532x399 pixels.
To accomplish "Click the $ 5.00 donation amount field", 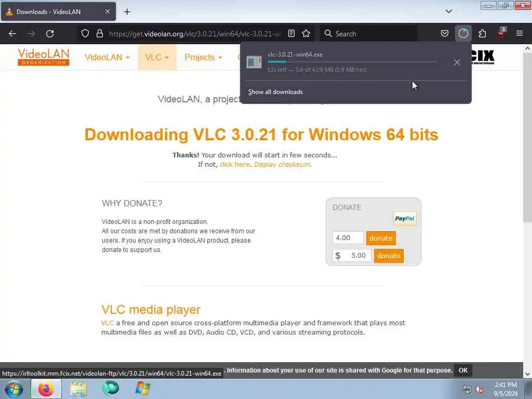I will tap(352, 256).
